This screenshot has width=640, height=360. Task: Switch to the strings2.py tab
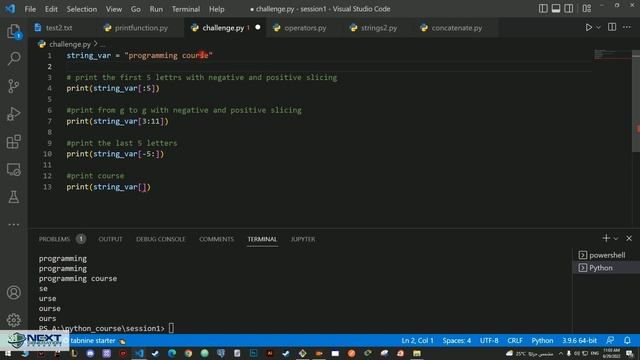click(x=378, y=28)
